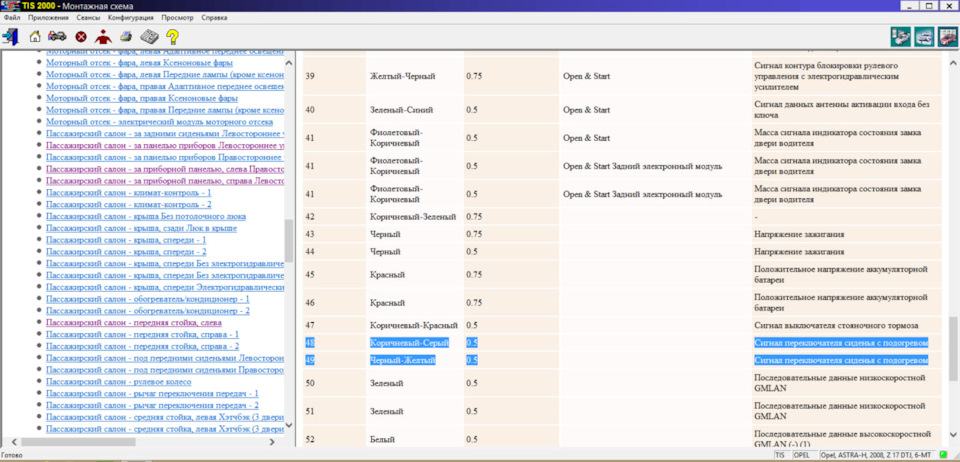Viewport: 960px width, 462px height.
Task: Open the Конфигурация menu
Action: click(130, 18)
